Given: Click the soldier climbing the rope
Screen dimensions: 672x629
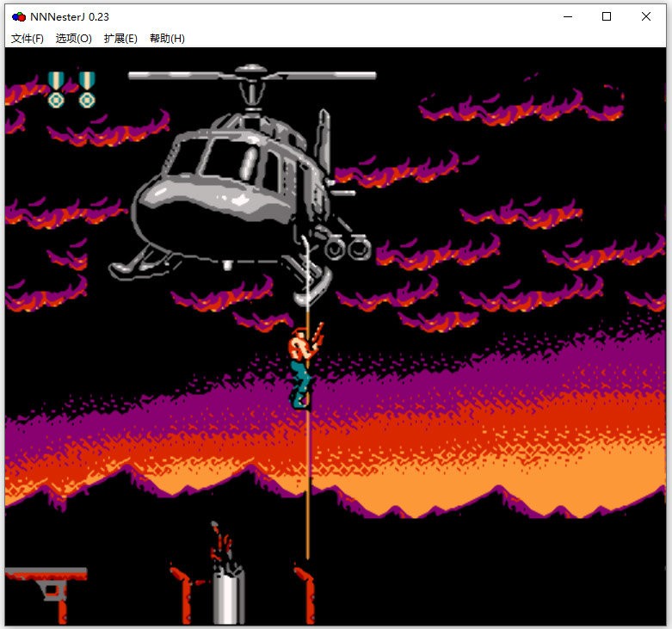Looking at the screenshot, I should point(302,365).
